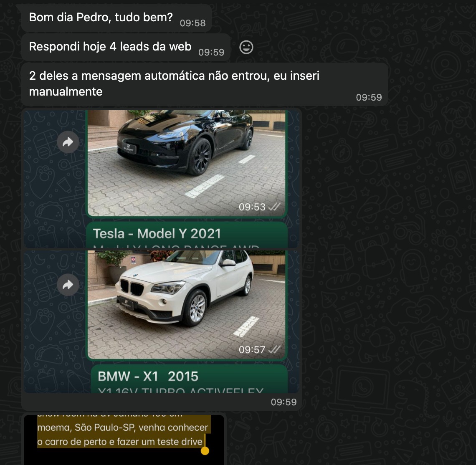The width and height of the screenshot is (476, 465).
Task: Click double check marks next to 09:53
Action: (274, 207)
